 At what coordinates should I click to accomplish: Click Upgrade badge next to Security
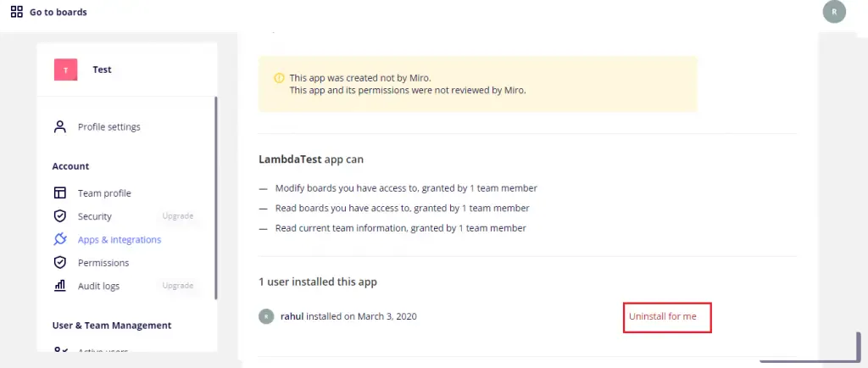178,216
